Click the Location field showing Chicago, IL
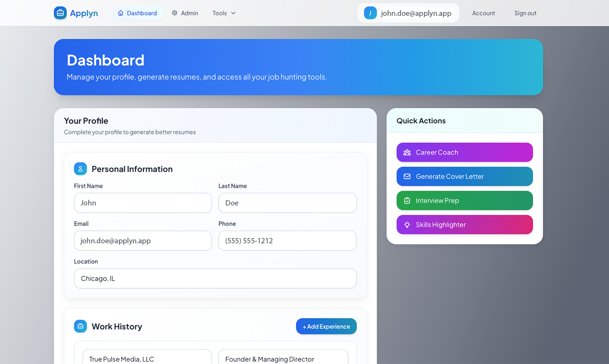Viewport: 609px width, 364px height. (x=215, y=278)
